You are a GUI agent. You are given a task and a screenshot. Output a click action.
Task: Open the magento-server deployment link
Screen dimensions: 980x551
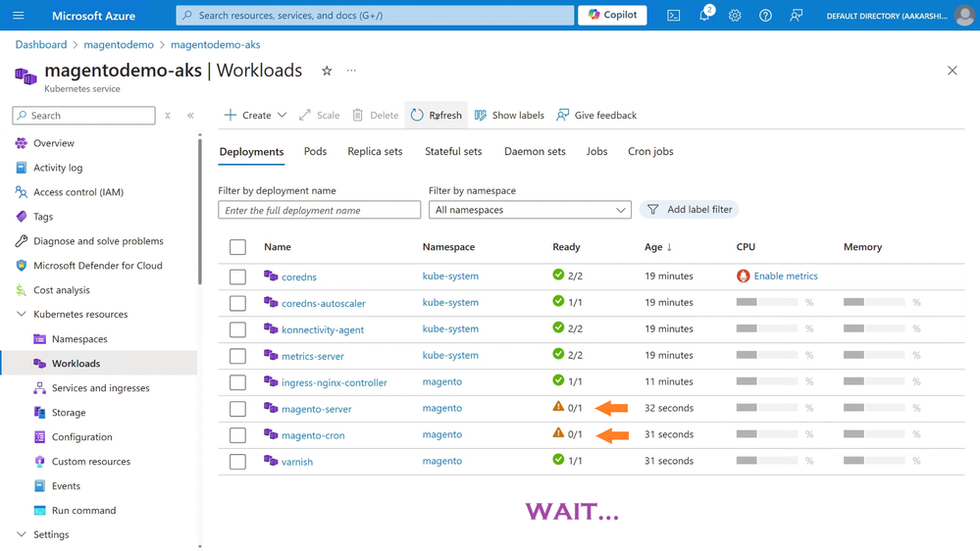click(316, 409)
